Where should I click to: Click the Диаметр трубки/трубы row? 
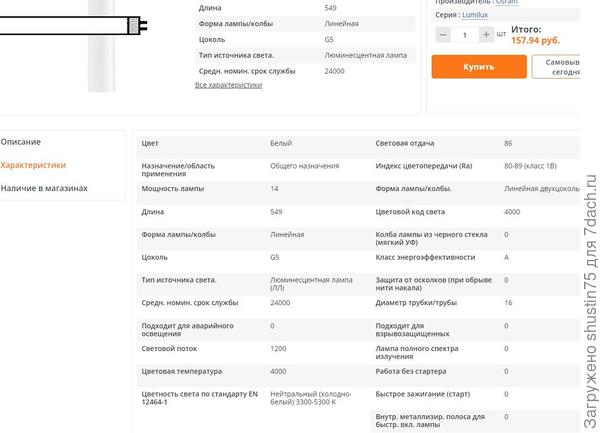[x=475, y=302]
